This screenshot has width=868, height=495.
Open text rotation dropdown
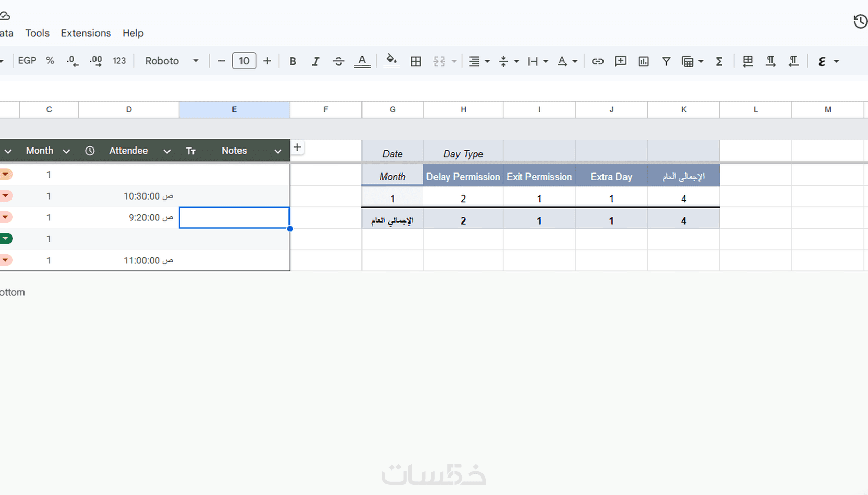tap(567, 61)
